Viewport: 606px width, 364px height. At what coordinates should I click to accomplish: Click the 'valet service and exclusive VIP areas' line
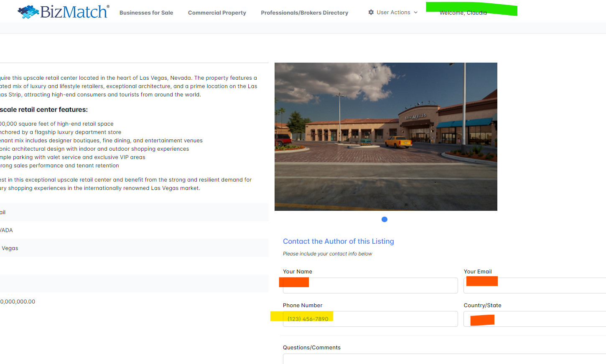73,157
